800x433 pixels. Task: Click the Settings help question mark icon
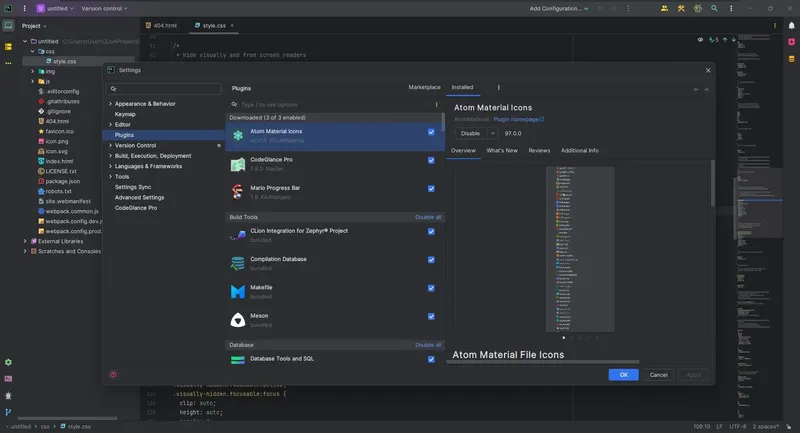pos(113,375)
